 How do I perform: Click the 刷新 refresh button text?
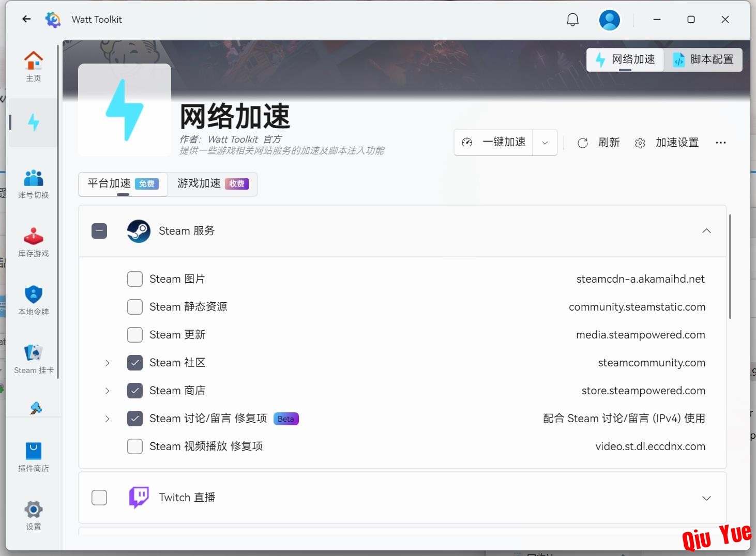[x=609, y=143]
